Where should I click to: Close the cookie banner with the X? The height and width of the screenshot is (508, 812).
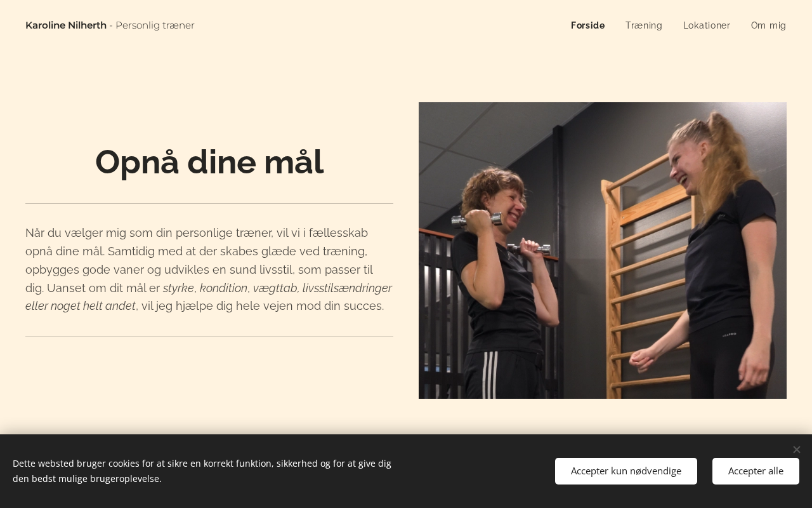[x=797, y=450]
